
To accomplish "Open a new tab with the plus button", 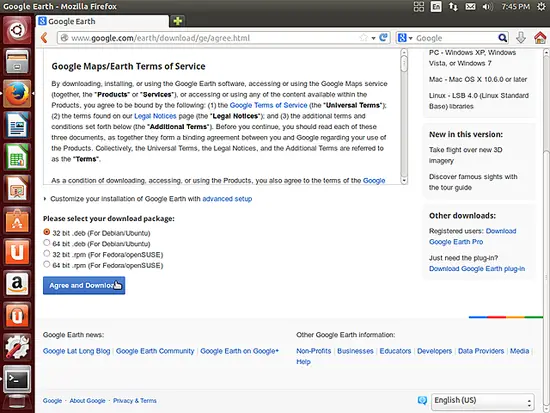I will tap(177, 21).
